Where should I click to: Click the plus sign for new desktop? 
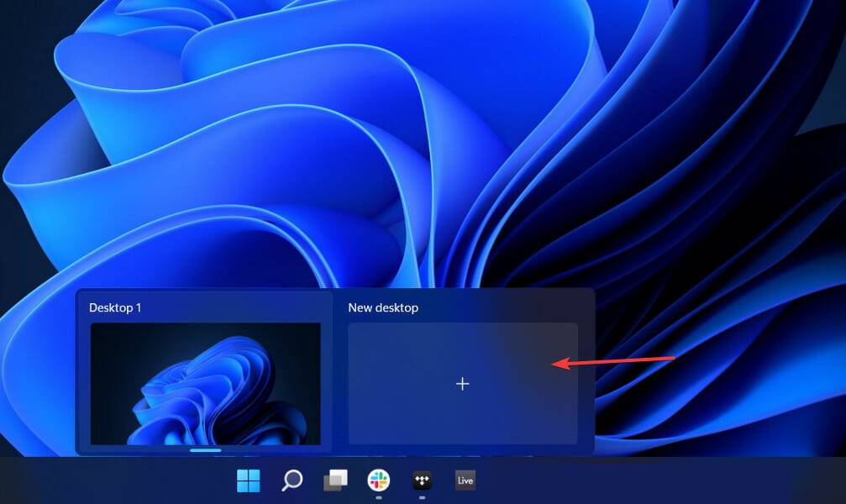(x=462, y=384)
